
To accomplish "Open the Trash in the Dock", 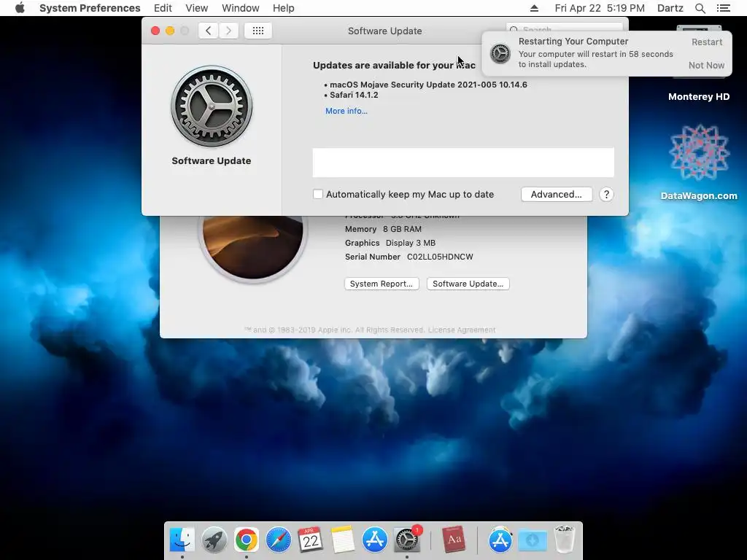I will [565, 540].
